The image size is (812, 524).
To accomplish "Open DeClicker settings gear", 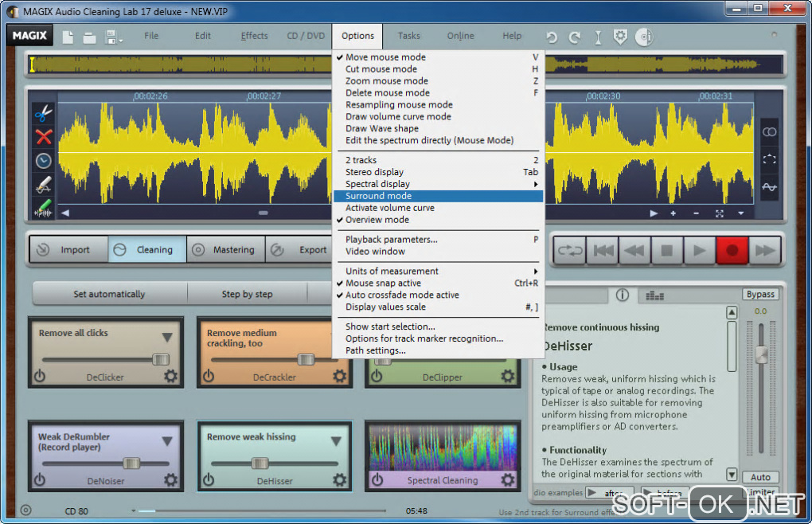I will click(171, 376).
